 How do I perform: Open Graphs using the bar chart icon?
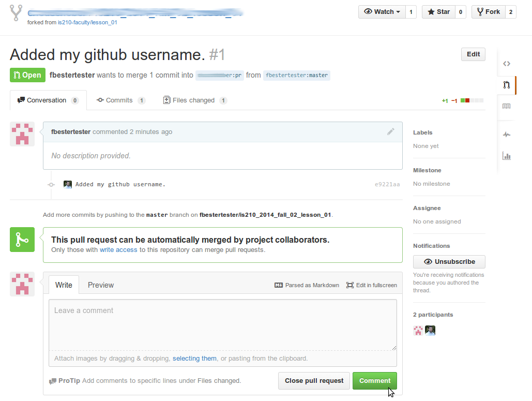tap(507, 156)
